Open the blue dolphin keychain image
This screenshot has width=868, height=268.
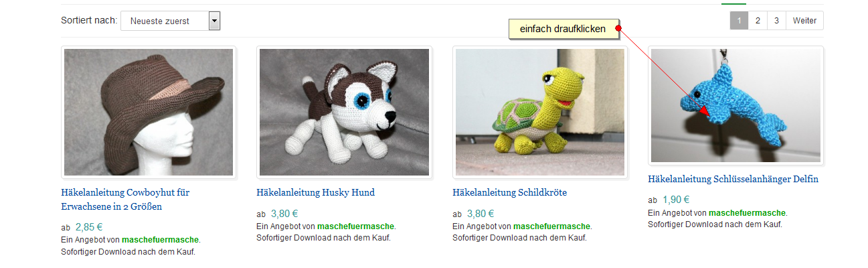(x=735, y=106)
